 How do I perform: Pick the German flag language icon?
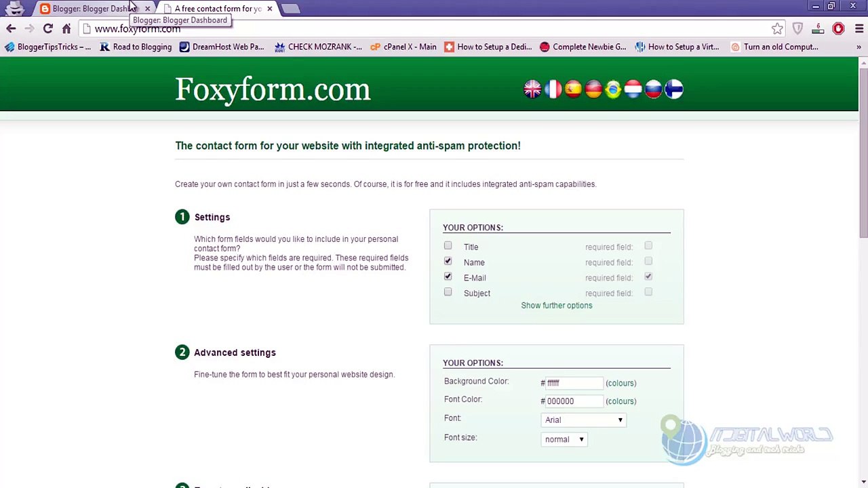click(x=593, y=89)
